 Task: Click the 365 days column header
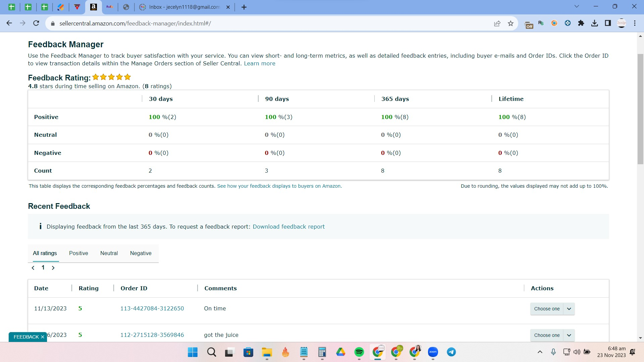pyautogui.click(x=395, y=99)
